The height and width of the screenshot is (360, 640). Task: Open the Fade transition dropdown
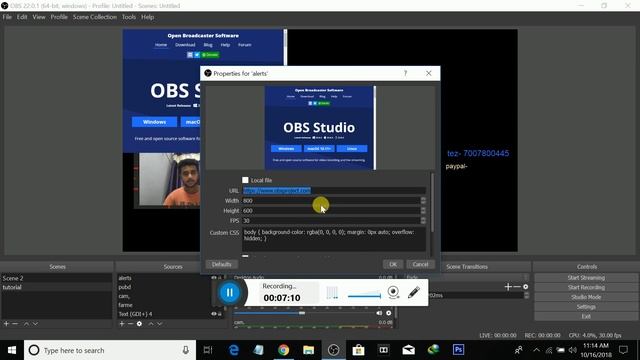click(x=467, y=278)
